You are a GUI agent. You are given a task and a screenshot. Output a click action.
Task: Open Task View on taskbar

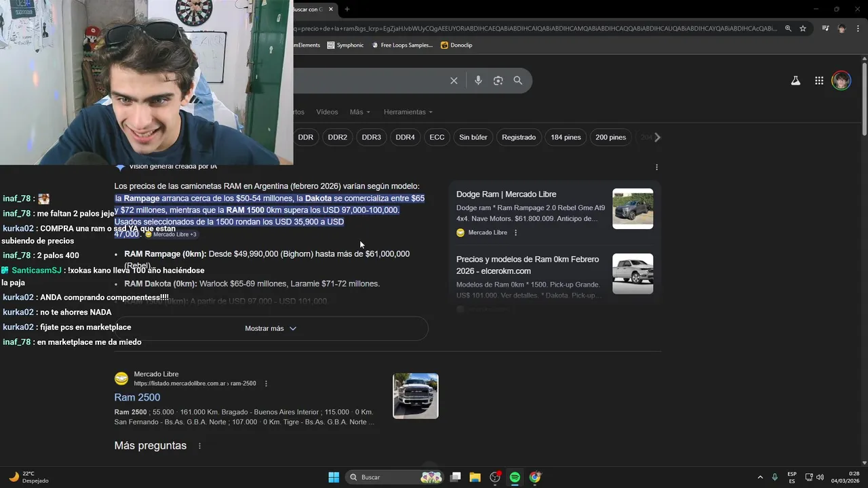[x=456, y=477]
